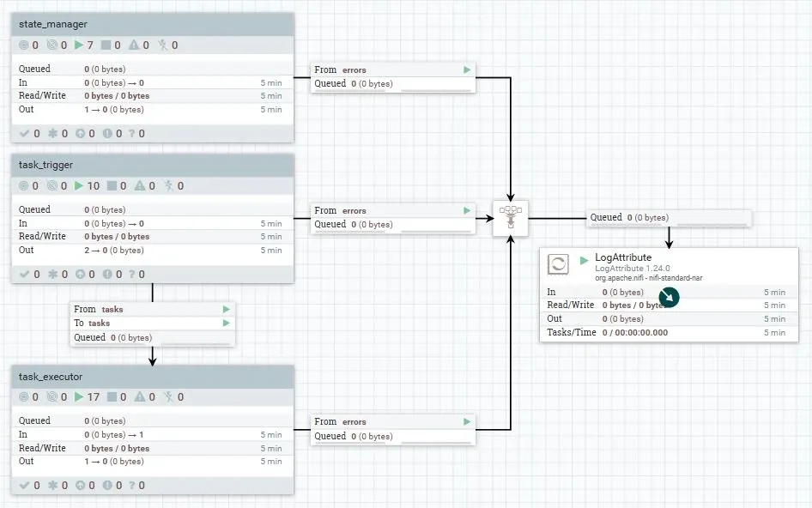Click the port running arrow on task_executor errors connection

tap(467, 421)
